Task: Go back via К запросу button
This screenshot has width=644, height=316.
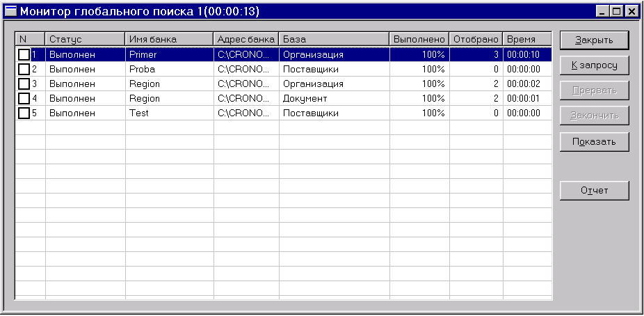Action: tap(594, 65)
